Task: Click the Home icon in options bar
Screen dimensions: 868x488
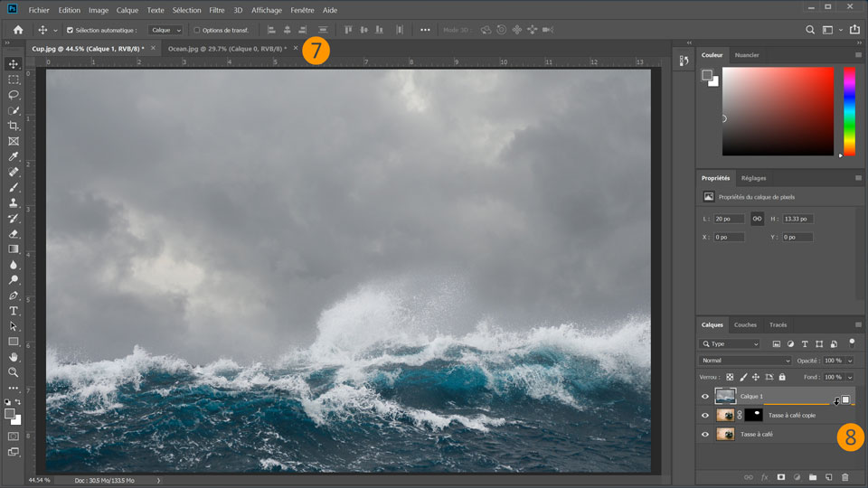Action: point(18,30)
